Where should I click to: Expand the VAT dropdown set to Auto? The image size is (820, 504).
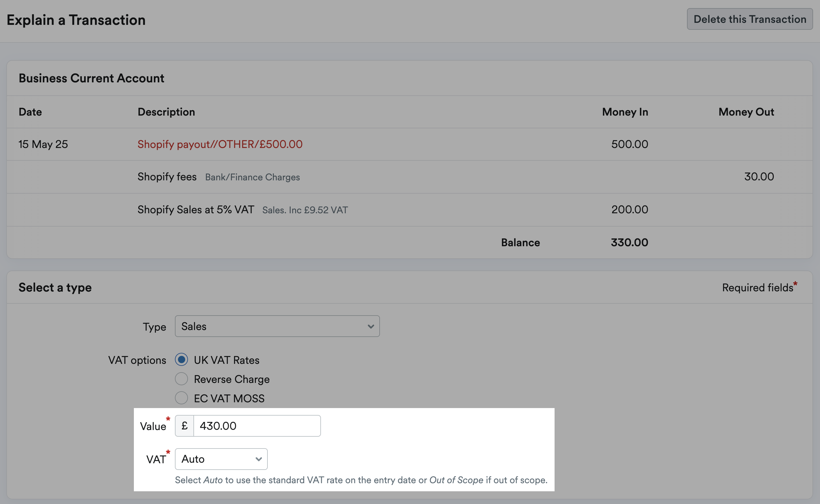point(221,459)
